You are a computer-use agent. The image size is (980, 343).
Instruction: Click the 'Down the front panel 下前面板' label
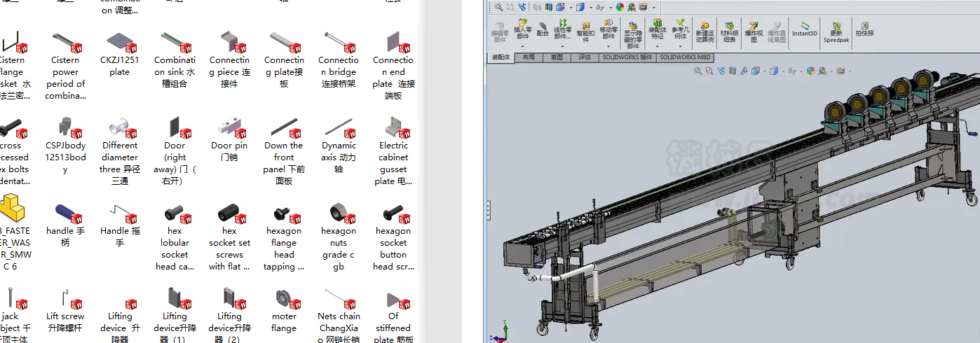tap(284, 163)
